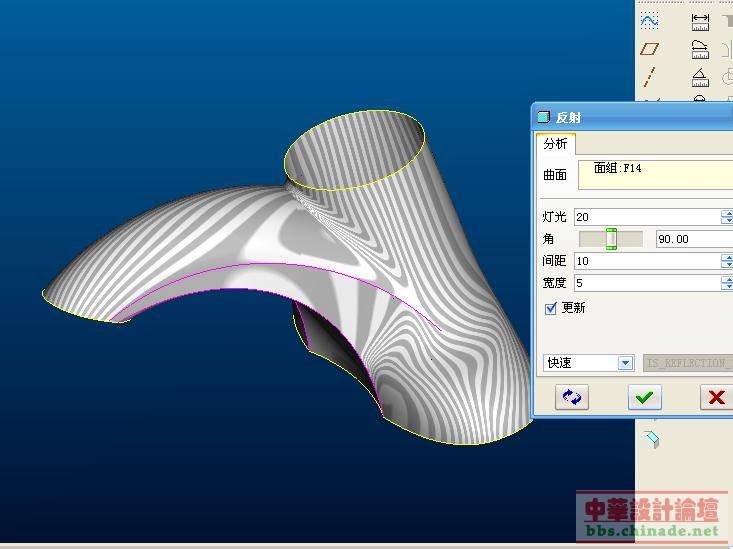Cancel the dialog with the red X
This screenshot has height=549, width=733.
pyautogui.click(x=716, y=397)
